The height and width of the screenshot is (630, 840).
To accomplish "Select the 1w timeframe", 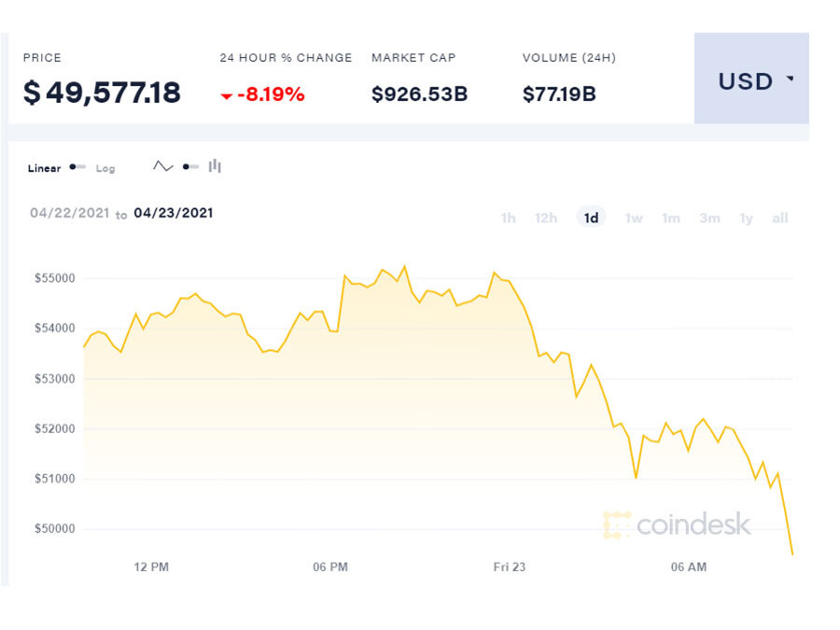I will [634, 218].
